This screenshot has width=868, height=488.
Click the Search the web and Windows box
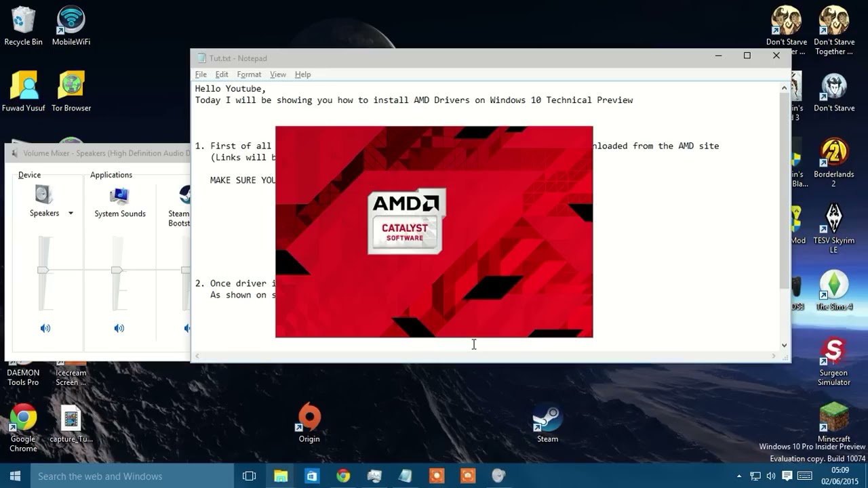pyautogui.click(x=132, y=476)
